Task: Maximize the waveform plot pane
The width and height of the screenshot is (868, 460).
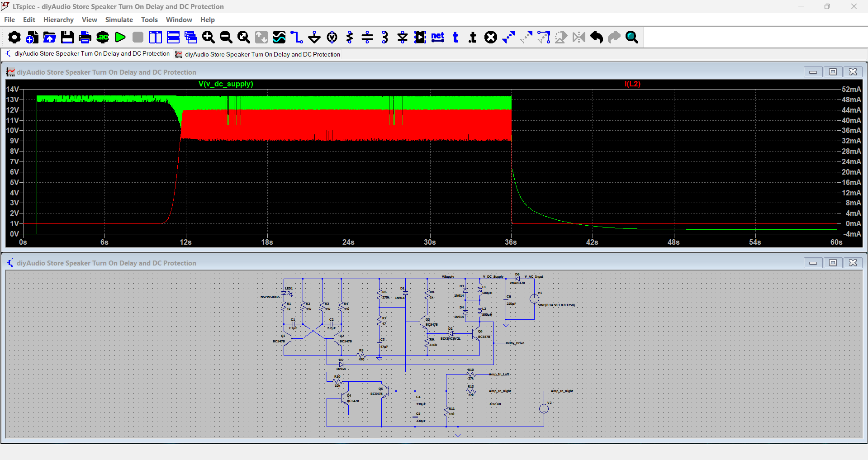Action: (833, 72)
